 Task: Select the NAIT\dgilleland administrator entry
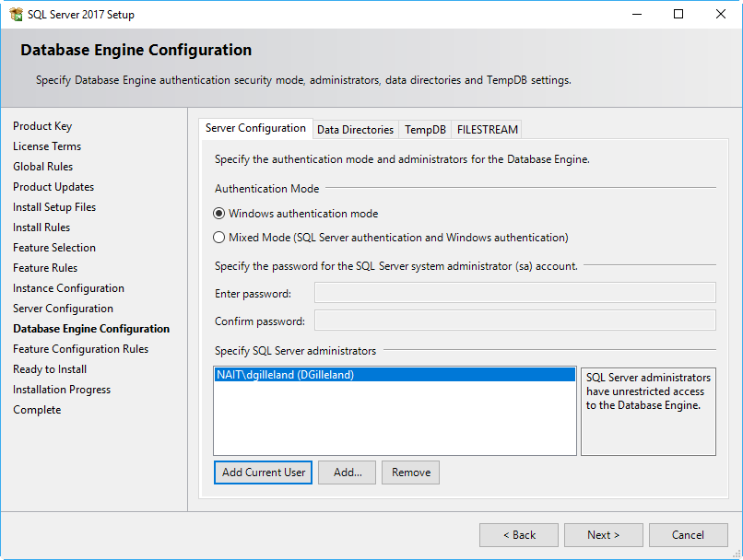coord(395,375)
